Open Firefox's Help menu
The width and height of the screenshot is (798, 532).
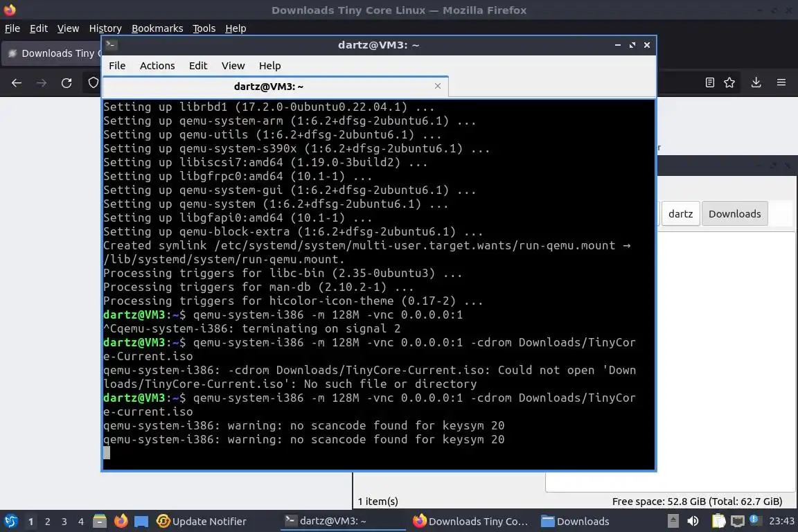[x=236, y=28]
